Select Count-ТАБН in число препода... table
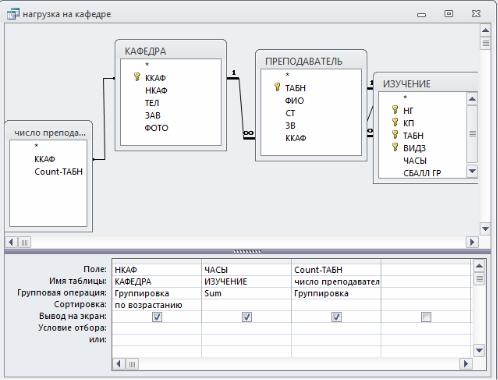This screenshot has height=380, width=498. pyautogui.click(x=58, y=172)
